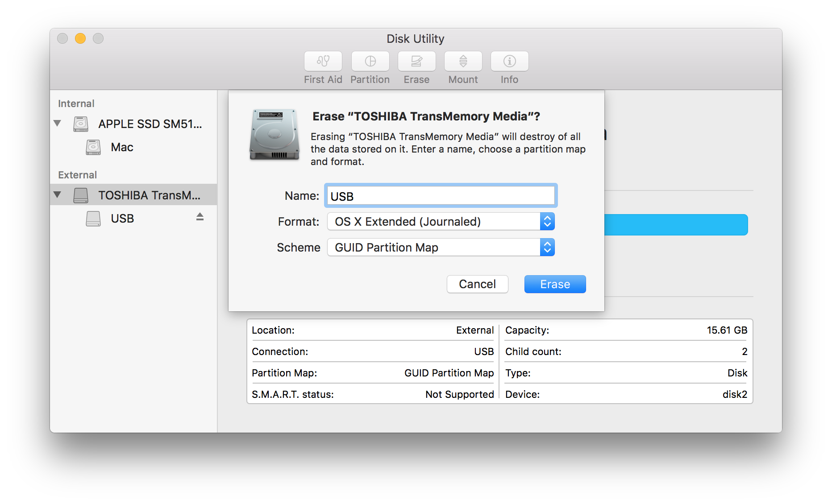Image resolution: width=832 pixels, height=504 pixels.
Task: Open the Partition toolbar icon
Action: pos(370,61)
